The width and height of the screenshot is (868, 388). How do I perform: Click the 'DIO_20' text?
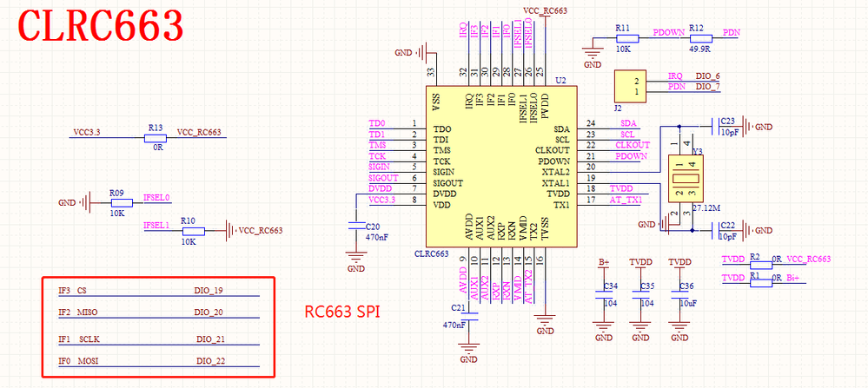209,312
